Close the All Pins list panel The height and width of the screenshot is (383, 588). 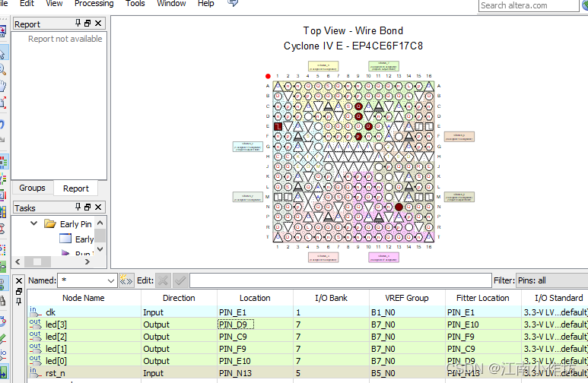19,280
